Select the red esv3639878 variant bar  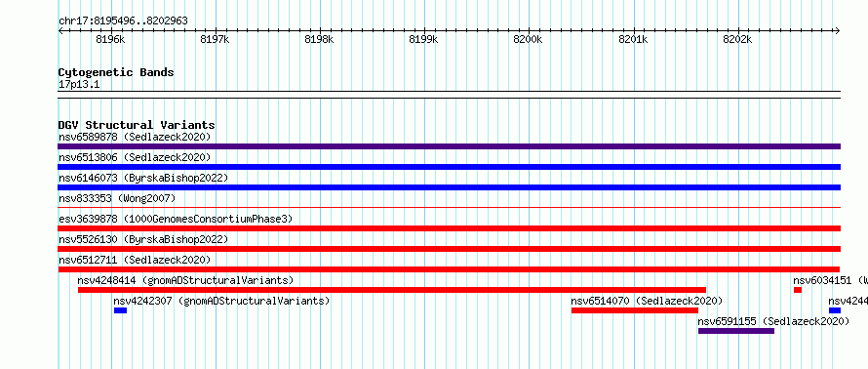tap(449, 228)
